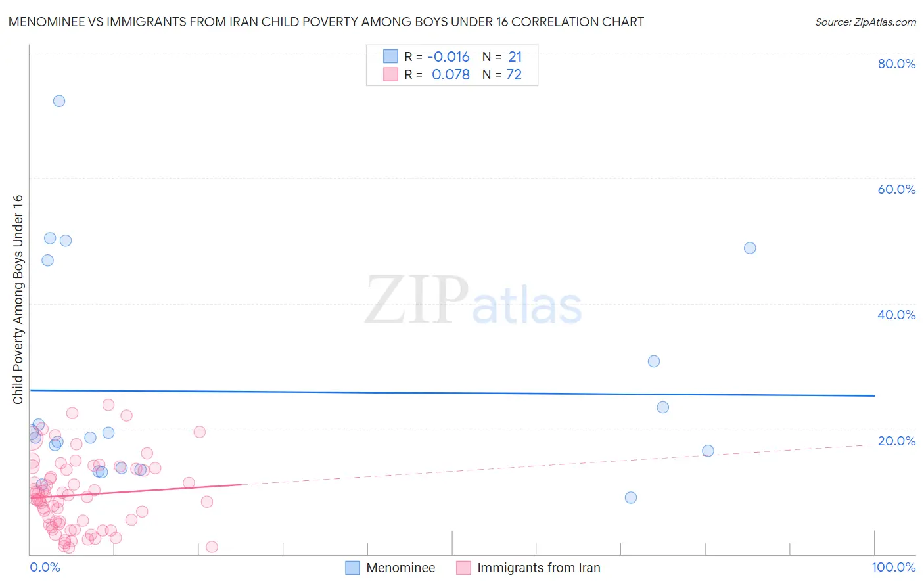Click the highest blue data point near 72%
Image resolution: width=924 pixels, height=586 pixels.
tap(59, 101)
